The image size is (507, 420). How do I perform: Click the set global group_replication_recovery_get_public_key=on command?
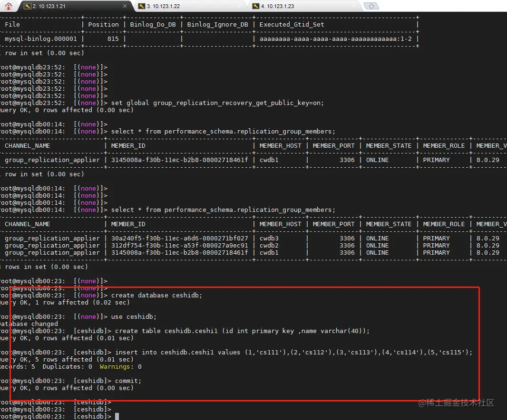point(217,103)
